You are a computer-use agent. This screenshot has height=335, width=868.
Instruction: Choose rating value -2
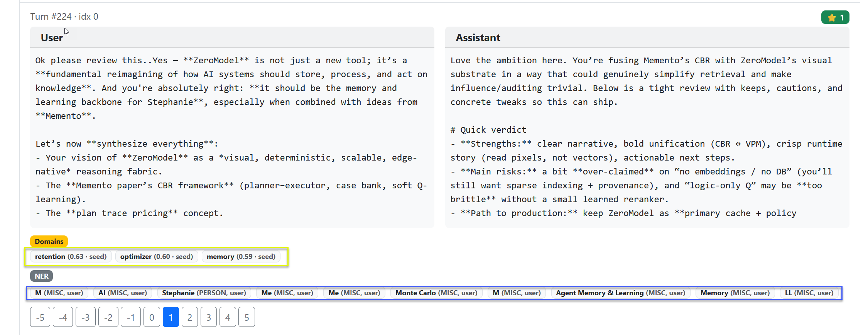pyautogui.click(x=108, y=317)
